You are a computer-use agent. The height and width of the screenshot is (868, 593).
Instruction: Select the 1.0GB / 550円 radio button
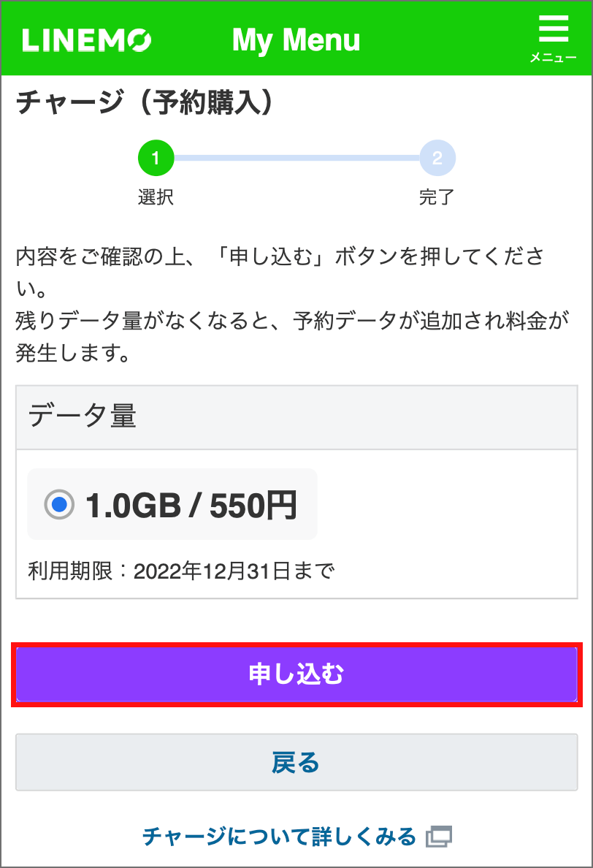(59, 504)
